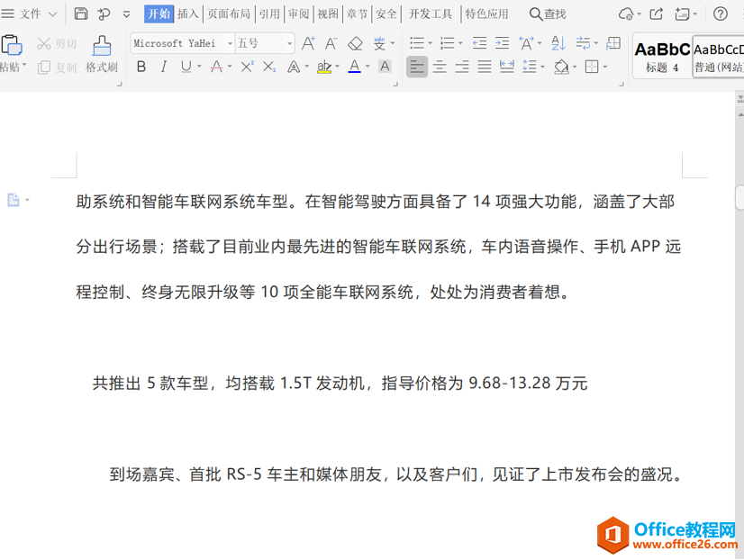Click the phonetic guide (變) icon
This screenshot has width=744, height=560.
coord(379,43)
